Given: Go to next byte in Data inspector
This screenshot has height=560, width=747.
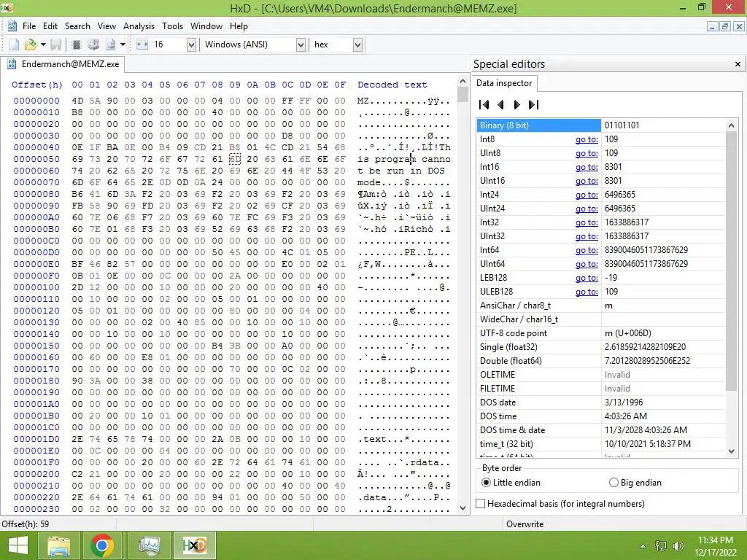Looking at the screenshot, I should click(517, 104).
